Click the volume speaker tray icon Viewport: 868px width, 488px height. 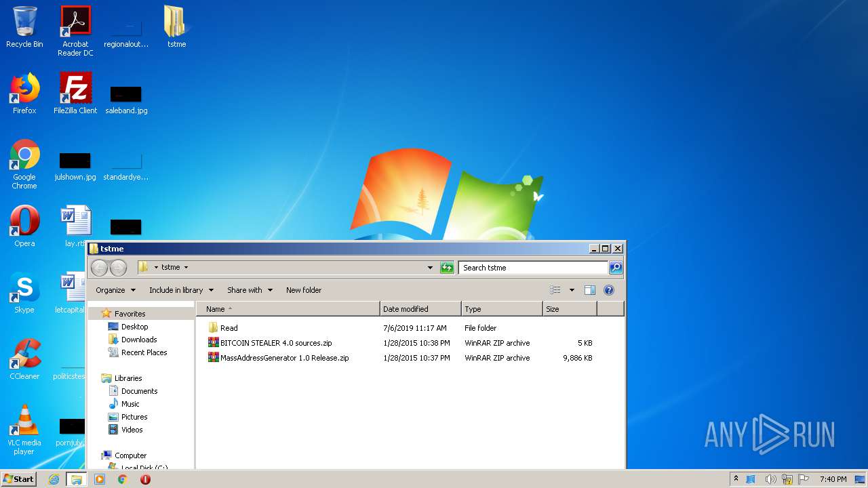[771, 479]
